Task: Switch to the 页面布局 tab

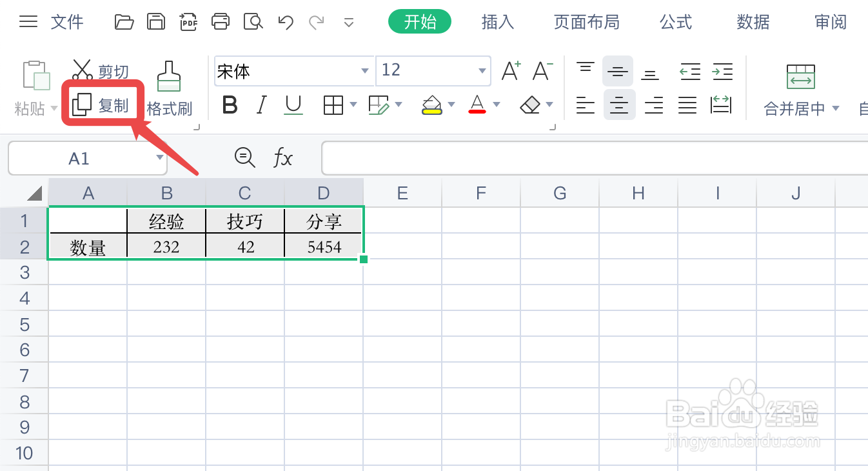Action: point(587,23)
